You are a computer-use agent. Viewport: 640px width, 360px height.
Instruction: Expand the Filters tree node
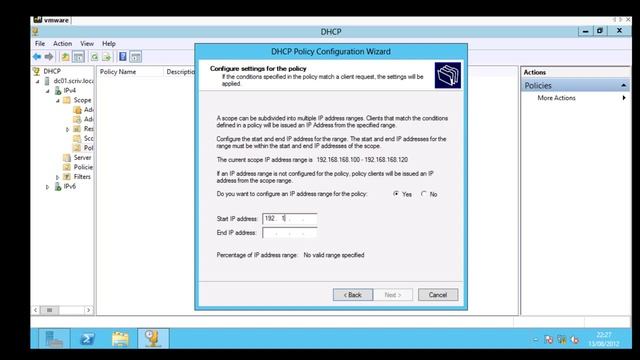click(x=58, y=177)
